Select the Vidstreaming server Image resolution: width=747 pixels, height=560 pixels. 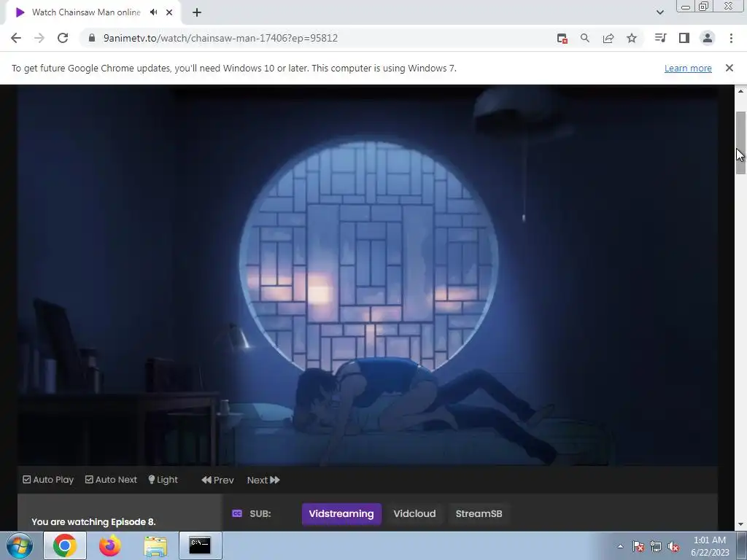pyautogui.click(x=341, y=514)
